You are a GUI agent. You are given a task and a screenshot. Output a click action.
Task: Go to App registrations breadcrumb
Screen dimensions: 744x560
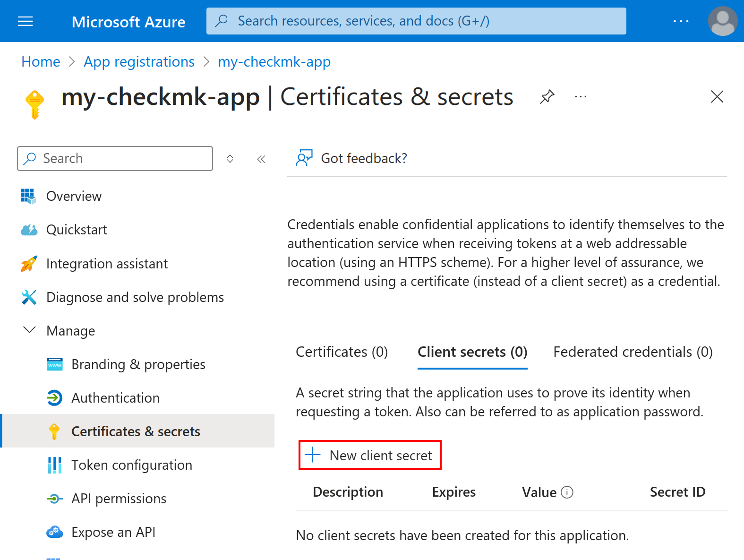click(x=139, y=62)
